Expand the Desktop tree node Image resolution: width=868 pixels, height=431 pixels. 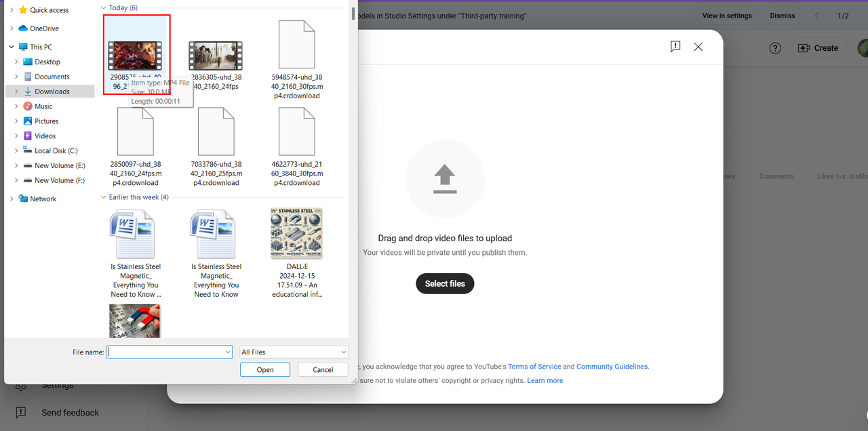[16, 62]
